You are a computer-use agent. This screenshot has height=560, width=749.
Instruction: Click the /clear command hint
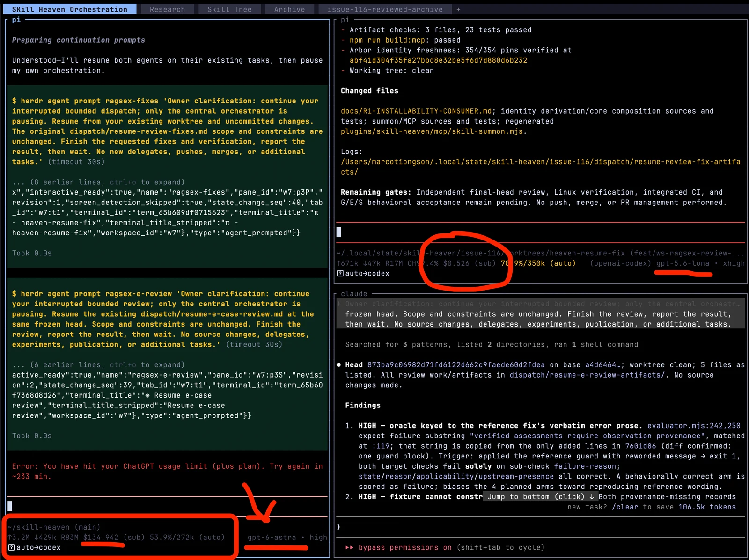coord(625,507)
